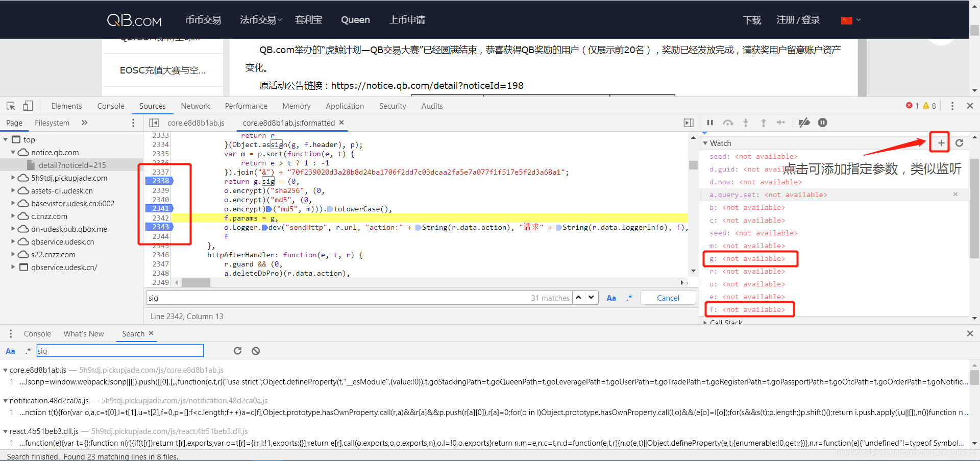The image size is (980, 461).
Task: Refresh the Search drawer results
Action: (237, 351)
